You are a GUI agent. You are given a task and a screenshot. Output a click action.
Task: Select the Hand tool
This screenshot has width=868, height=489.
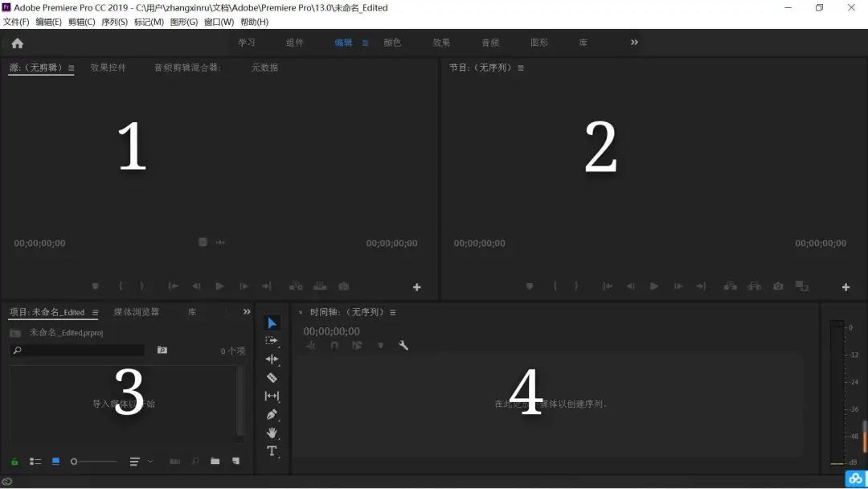[272, 433]
